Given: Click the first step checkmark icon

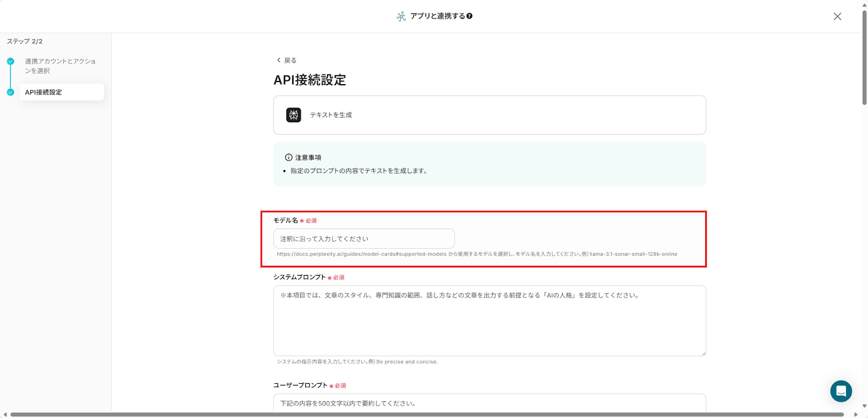Looking at the screenshot, I should click(10, 61).
